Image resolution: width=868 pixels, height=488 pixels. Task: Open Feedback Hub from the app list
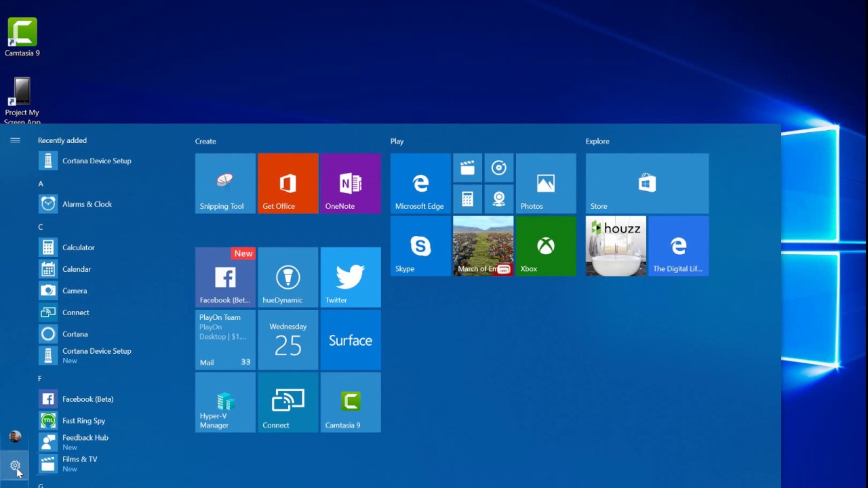[85, 441]
